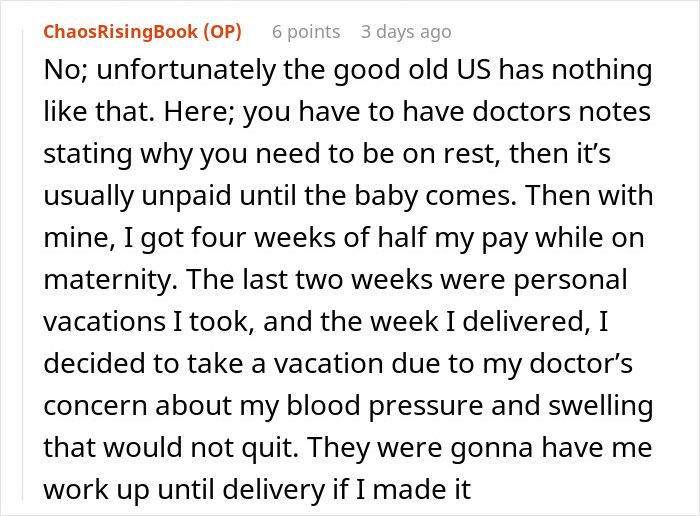Click the 6 points score
This screenshot has height=516, width=700.
point(306,32)
